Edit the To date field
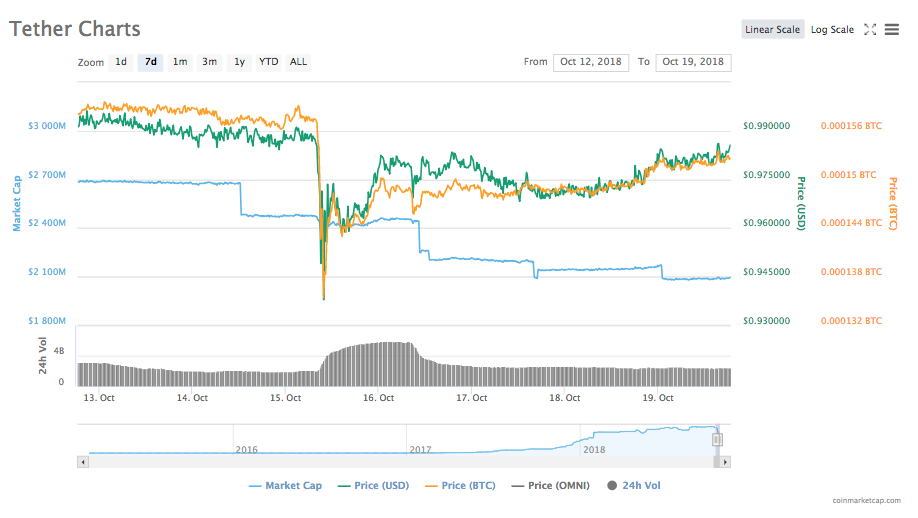 tap(693, 62)
